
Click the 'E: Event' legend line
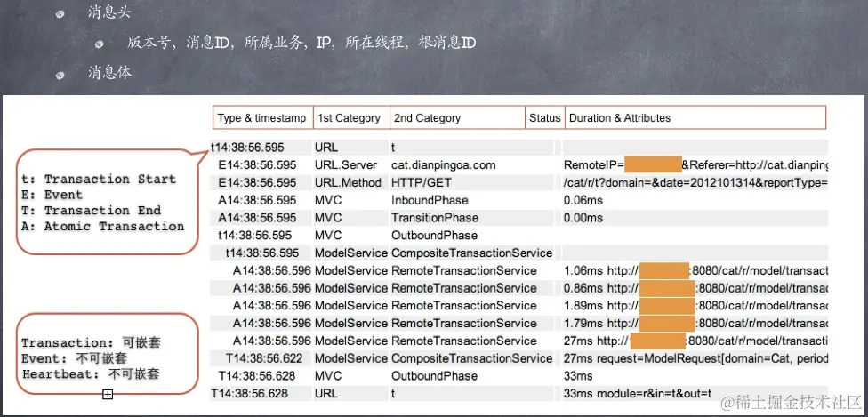pyautogui.click(x=52, y=195)
